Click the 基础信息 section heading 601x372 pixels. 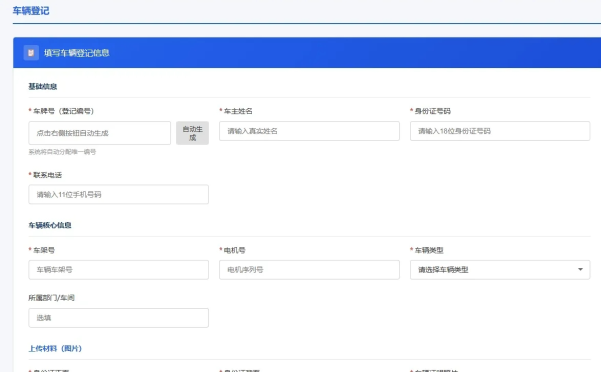point(43,87)
